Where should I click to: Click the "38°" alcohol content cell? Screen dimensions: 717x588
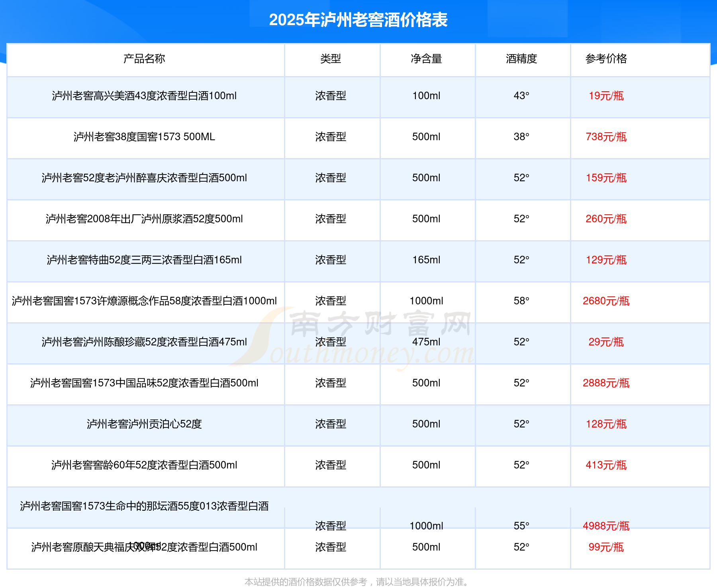tap(521, 137)
